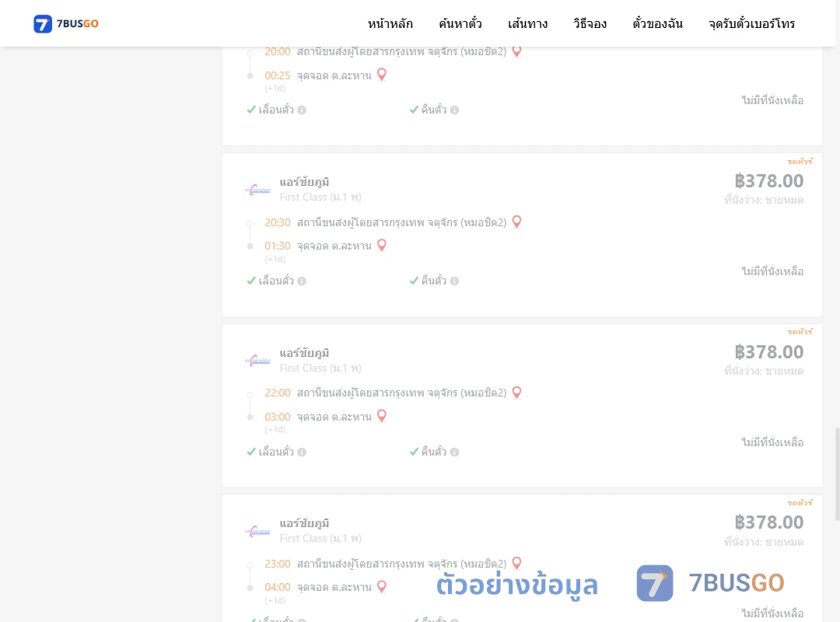Click First Class (ม.1 พ) label on 22:00 trip
Viewport: 840px width, 622px height.
point(320,368)
